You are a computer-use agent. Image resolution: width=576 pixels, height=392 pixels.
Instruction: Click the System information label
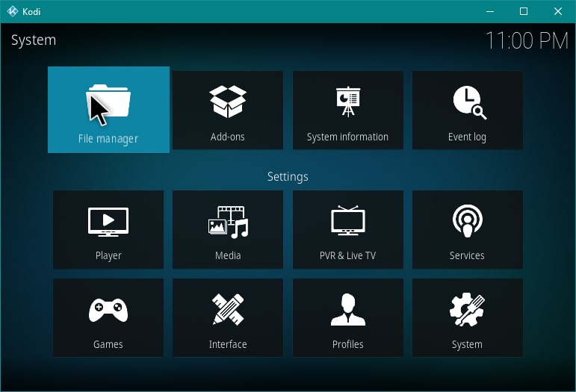click(x=347, y=137)
